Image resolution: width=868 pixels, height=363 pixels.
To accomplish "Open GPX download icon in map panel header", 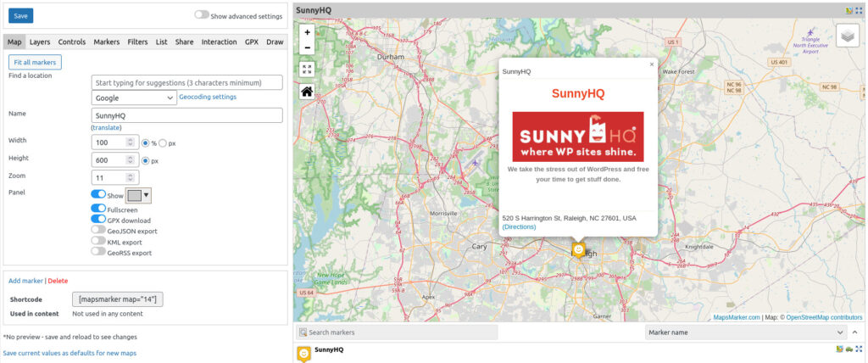I will (x=849, y=10).
